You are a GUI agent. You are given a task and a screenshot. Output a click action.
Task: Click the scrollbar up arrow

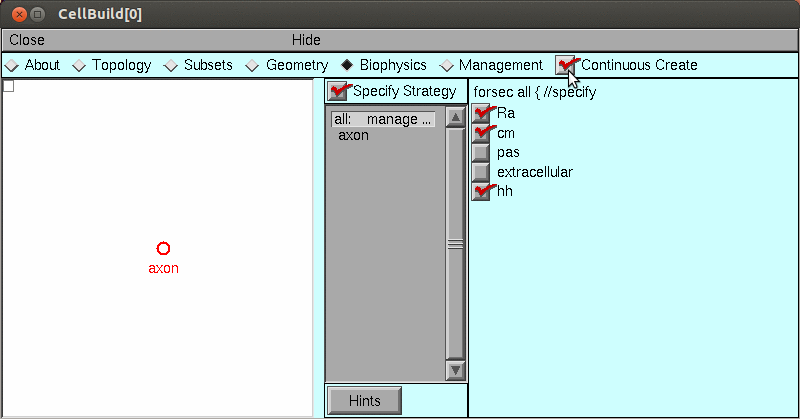click(456, 116)
